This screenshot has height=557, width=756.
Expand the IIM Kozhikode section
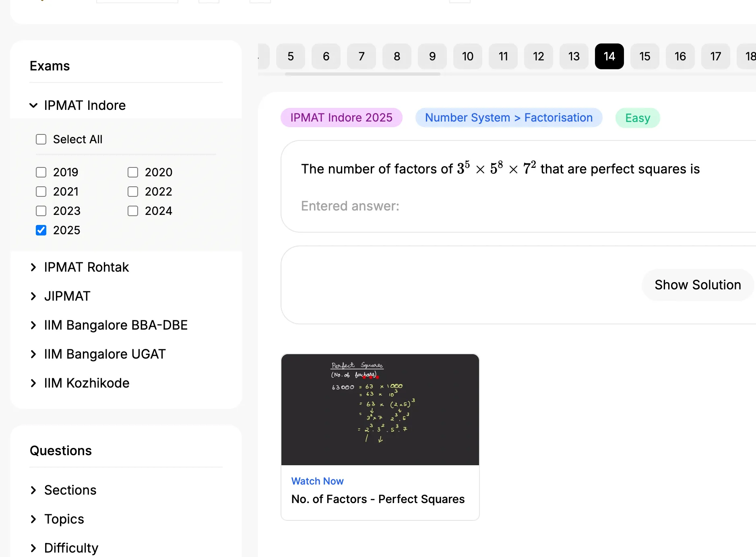tap(80, 383)
